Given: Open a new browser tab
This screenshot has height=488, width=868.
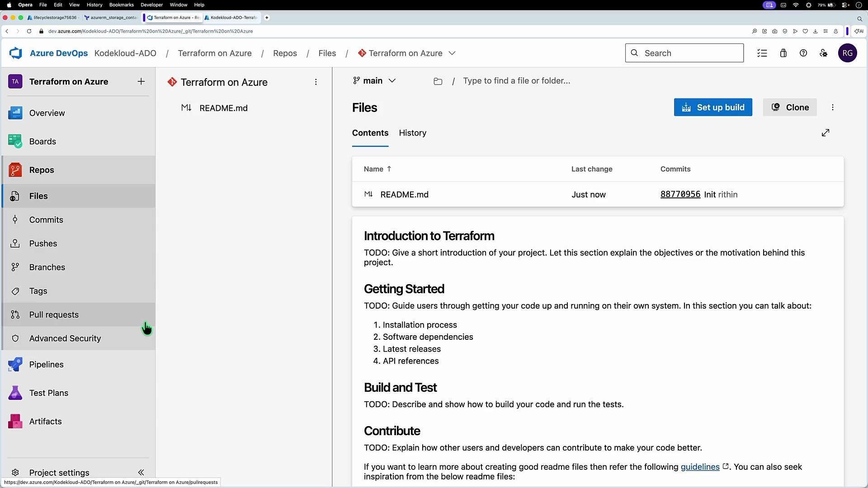Looking at the screenshot, I should pyautogui.click(x=267, y=18).
